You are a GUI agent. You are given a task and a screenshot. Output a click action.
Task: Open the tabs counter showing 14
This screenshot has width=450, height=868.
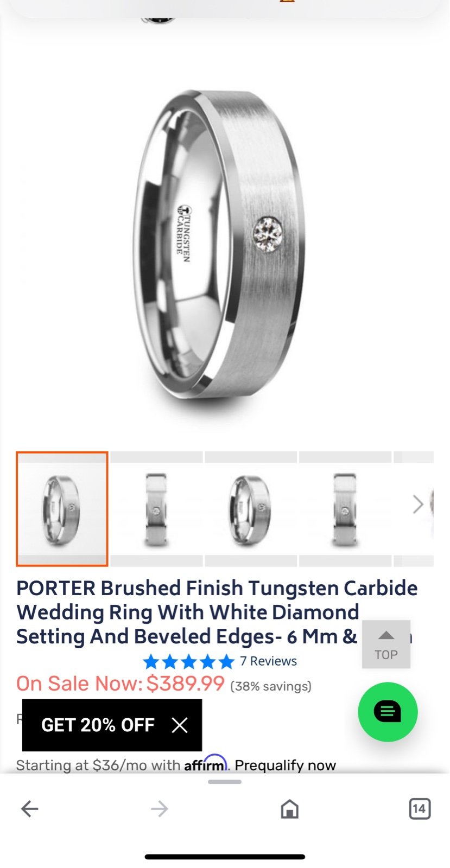420,809
